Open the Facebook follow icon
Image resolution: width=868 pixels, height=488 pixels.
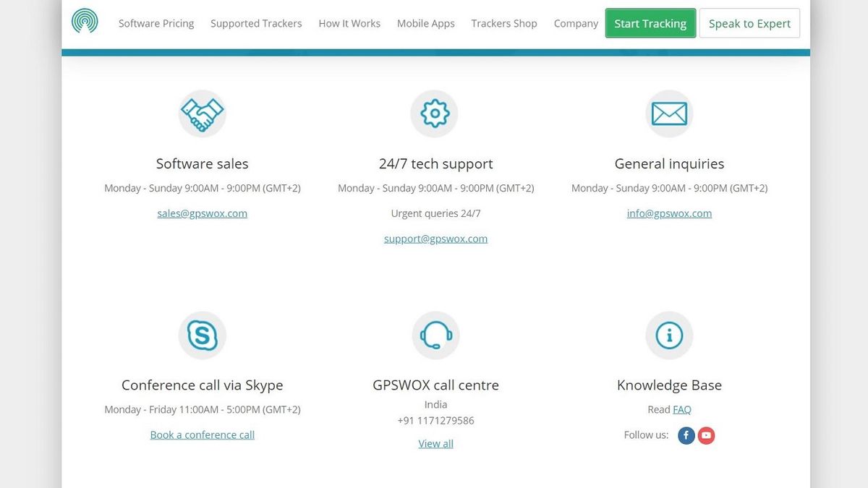[x=686, y=435]
